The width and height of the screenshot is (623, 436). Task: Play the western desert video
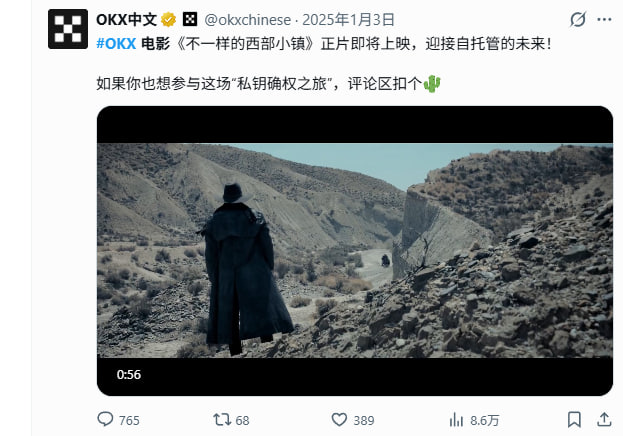point(355,250)
